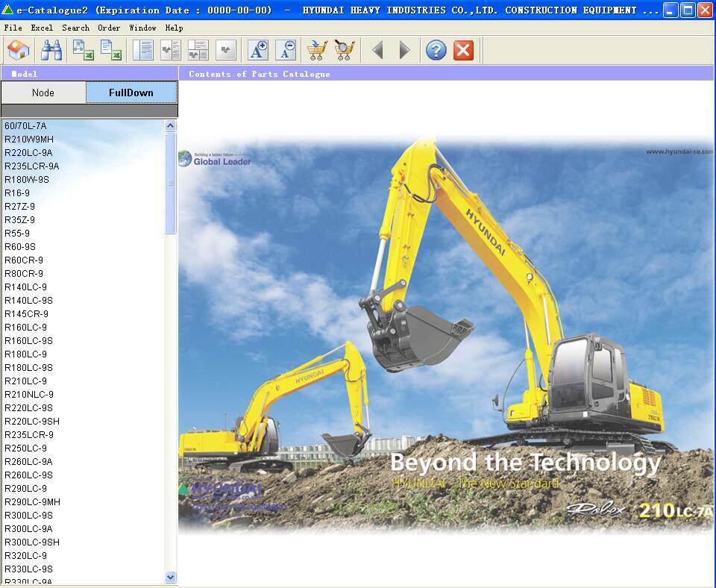Open the Help menu
The width and height of the screenshot is (716, 588).
click(174, 28)
